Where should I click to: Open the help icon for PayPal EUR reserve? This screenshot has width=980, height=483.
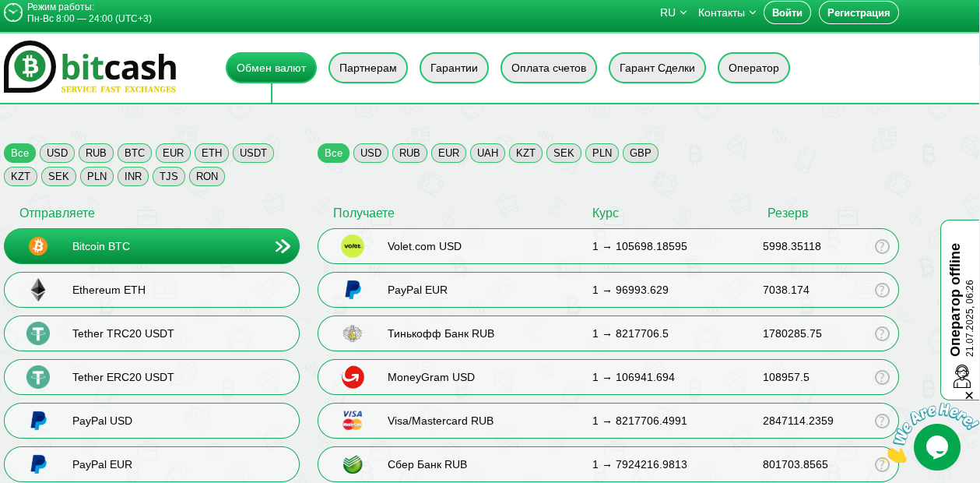click(882, 290)
